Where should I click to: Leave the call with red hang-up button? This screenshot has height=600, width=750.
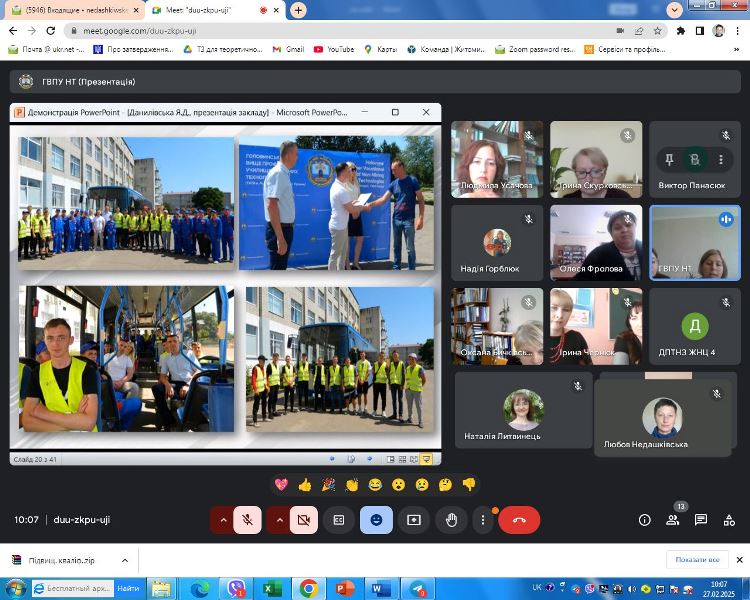(x=519, y=520)
